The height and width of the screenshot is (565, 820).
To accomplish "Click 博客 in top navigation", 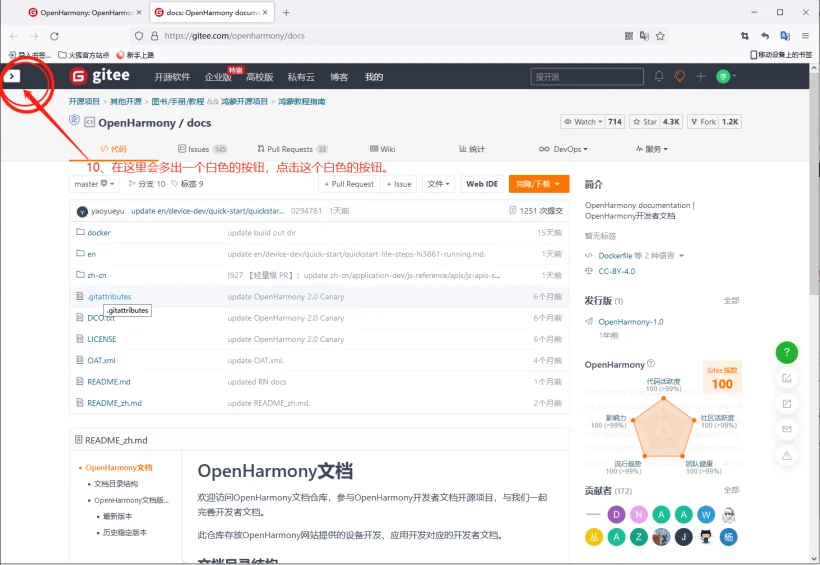I will click(339, 77).
